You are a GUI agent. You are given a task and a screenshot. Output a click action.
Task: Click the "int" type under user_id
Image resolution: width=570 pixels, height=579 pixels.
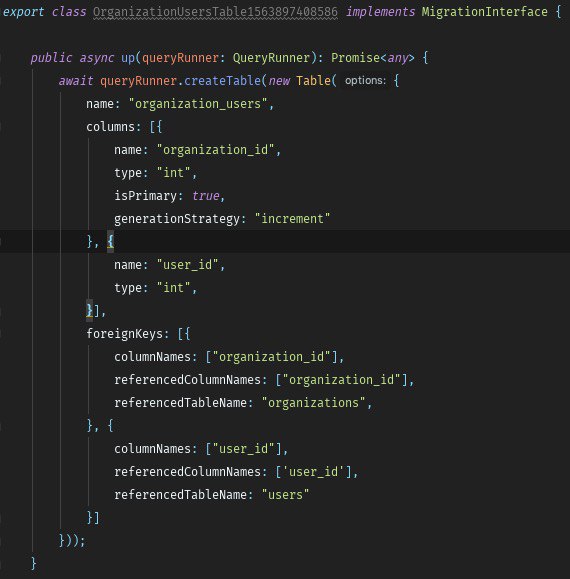174,288
